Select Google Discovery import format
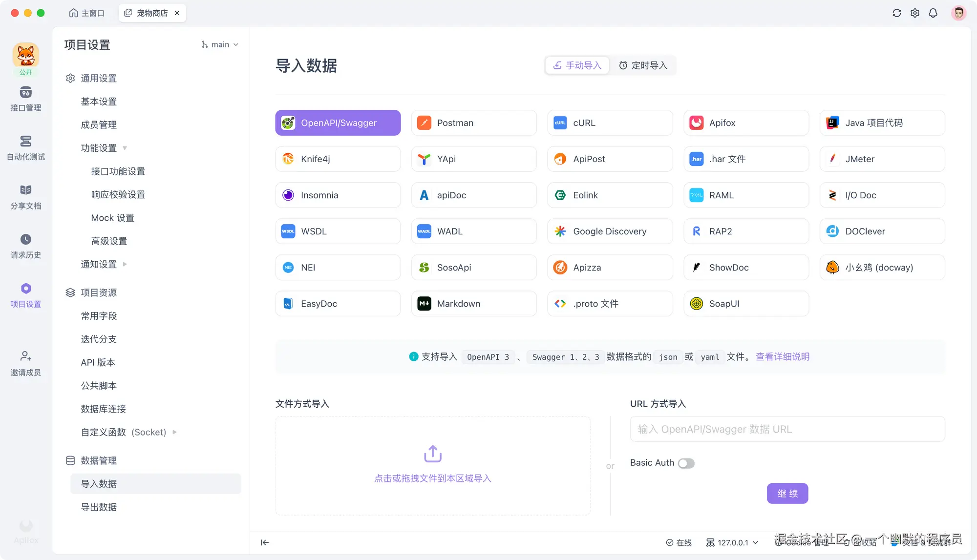The width and height of the screenshot is (977, 560). click(610, 231)
